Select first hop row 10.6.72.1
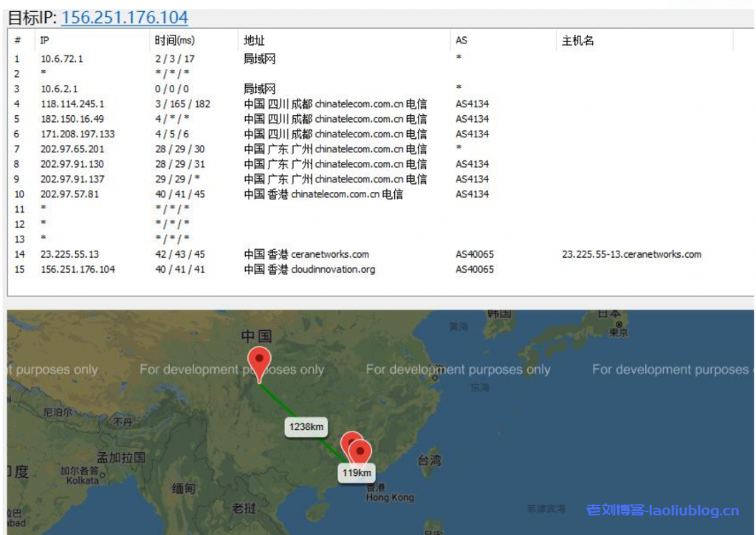The width and height of the screenshot is (756, 535). pyautogui.click(x=61, y=59)
